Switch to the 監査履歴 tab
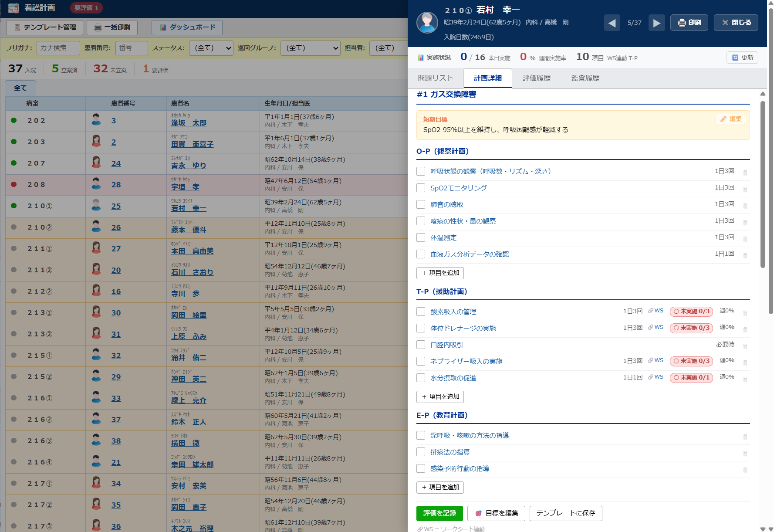The image size is (774, 532). point(585,78)
